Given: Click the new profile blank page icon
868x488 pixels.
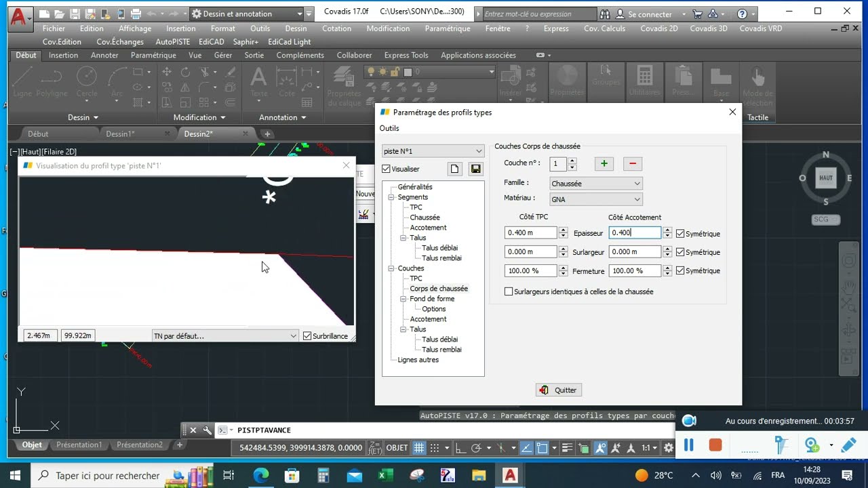Looking at the screenshot, I should pos(455,169).
